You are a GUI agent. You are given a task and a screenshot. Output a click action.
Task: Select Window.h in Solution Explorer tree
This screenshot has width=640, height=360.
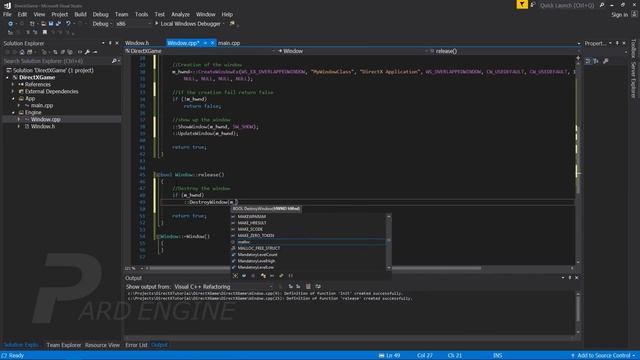click(x=42, y=127)
